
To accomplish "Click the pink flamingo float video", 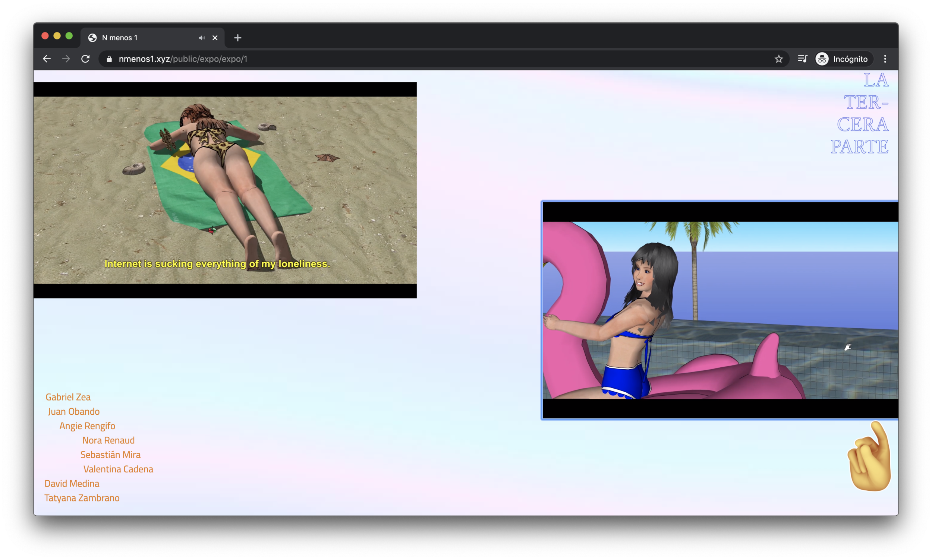I will click(x=720, y=310).
